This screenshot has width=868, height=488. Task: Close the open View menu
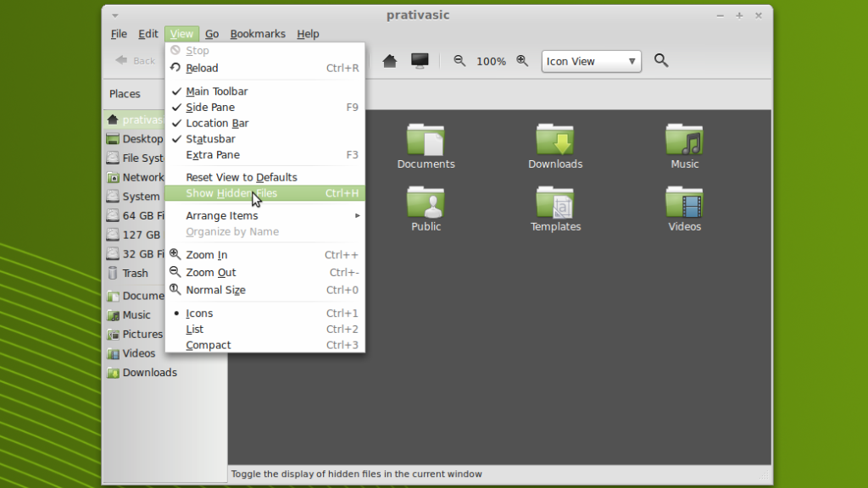point(181,34)
